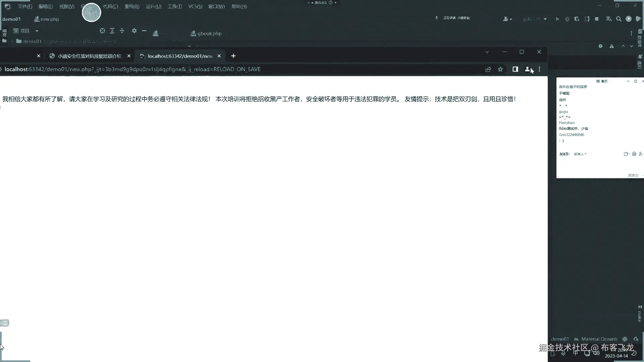Toggle browser side panel icon
644x362 pixels.
(x=515, y=69)
